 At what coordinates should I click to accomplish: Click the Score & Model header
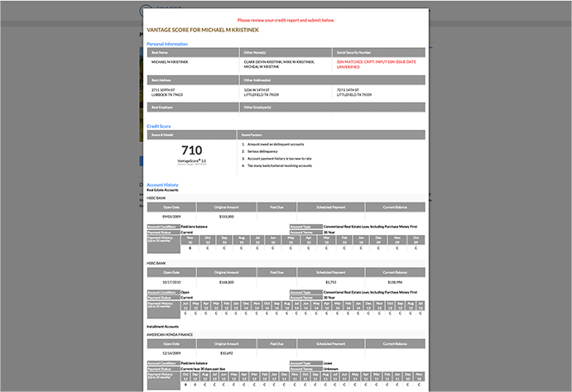pyautogui.click(x=192, y=135)
